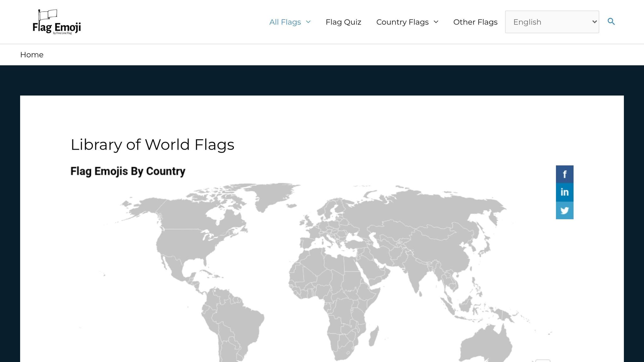Screen dimensions: 644x362
Task: Open the site search
Action: click(x=611, y=22)
